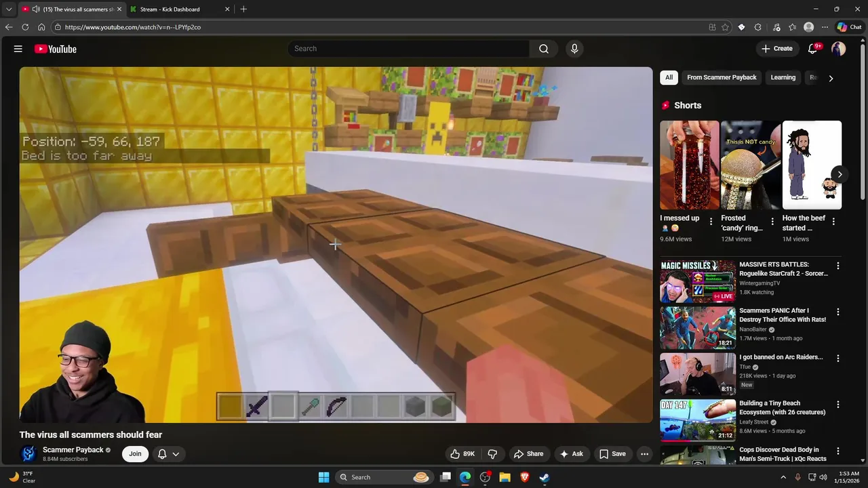Open Scammer Payback channel avatar
Screen dimensions: 868x488
[x=28, y=454]
